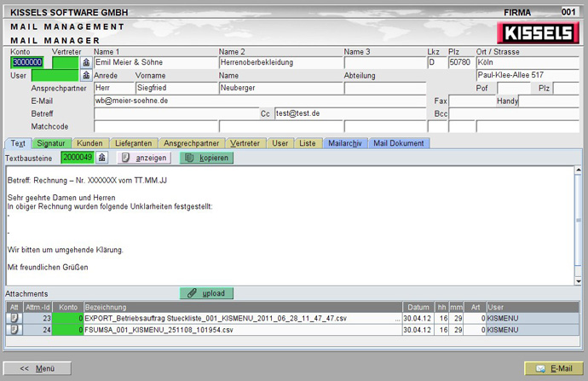This screenshot has height=381, width=588.
Task: Click text area scrollbar down arrow
Action: click(x=579, y=281)
